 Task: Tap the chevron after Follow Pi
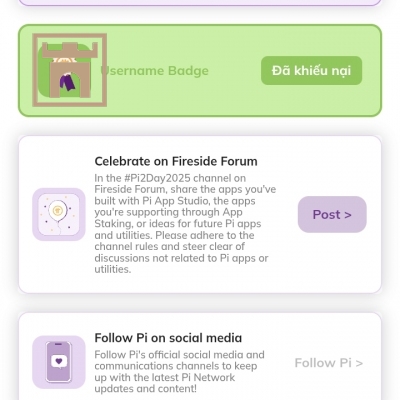[x=359, y=363]
